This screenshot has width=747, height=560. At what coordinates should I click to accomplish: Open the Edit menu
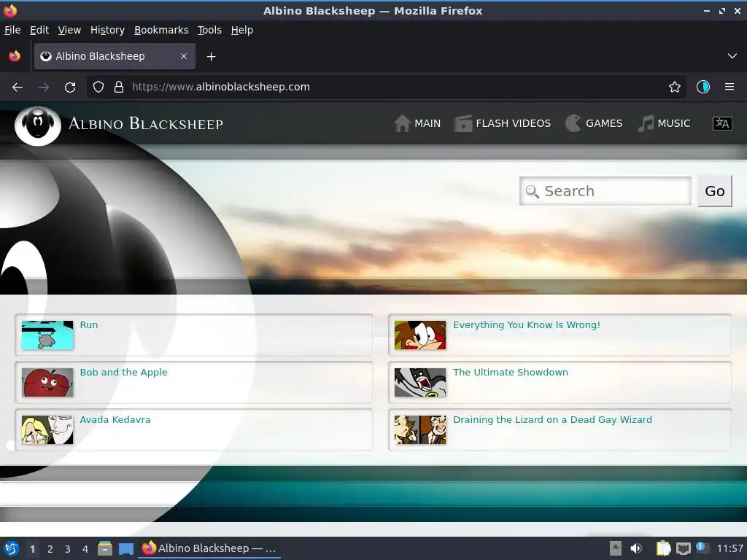(39, 30)
